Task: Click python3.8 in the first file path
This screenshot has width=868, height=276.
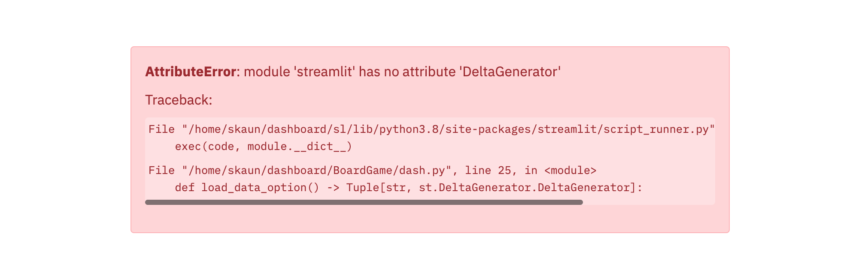Action: (x=409, y=129)
